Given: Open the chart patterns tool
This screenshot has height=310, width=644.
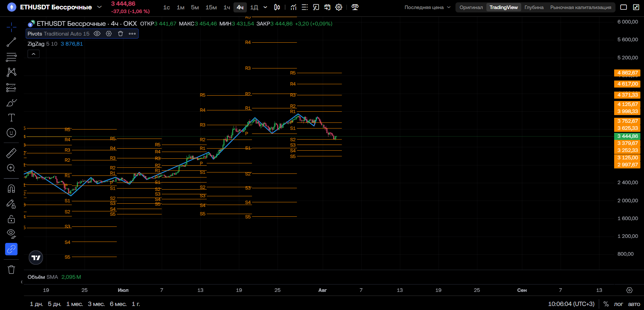Looking at the screenshot, I should [11, 72].
